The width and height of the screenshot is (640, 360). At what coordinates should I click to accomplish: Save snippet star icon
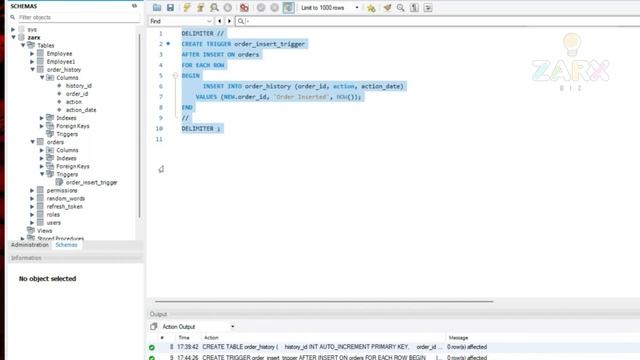(x=371, y=8)
